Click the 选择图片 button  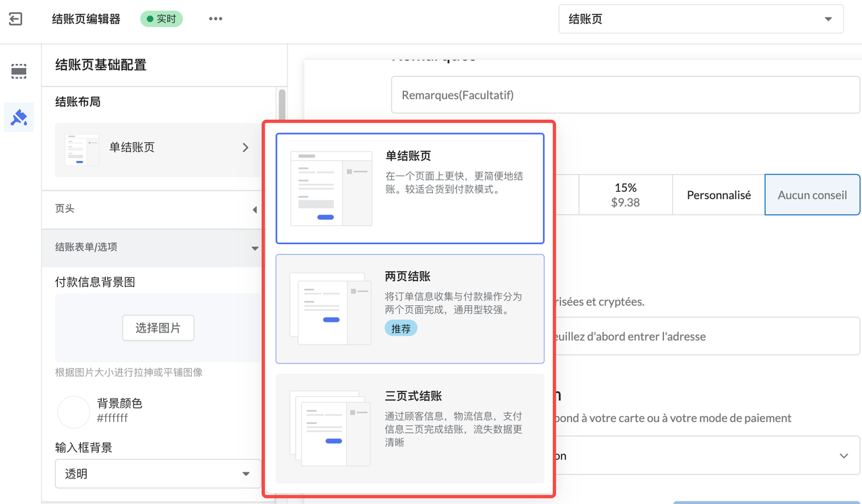coord(158,328)
